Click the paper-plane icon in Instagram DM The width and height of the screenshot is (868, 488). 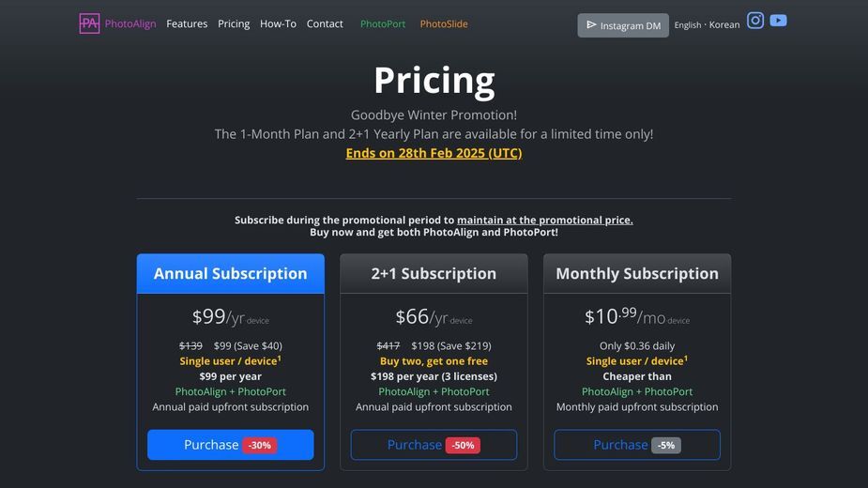click(x=591, y=25)
